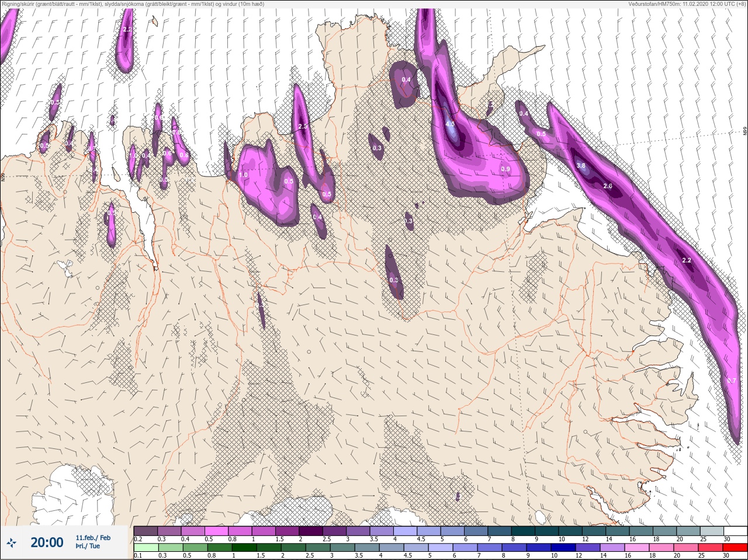Click upper legend grey swatch starting at 20
748x560 pixels.
(688, 531)
